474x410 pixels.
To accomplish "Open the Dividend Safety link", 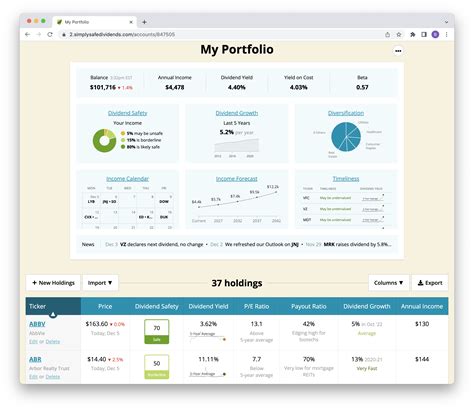I will [x=128, y=113].
